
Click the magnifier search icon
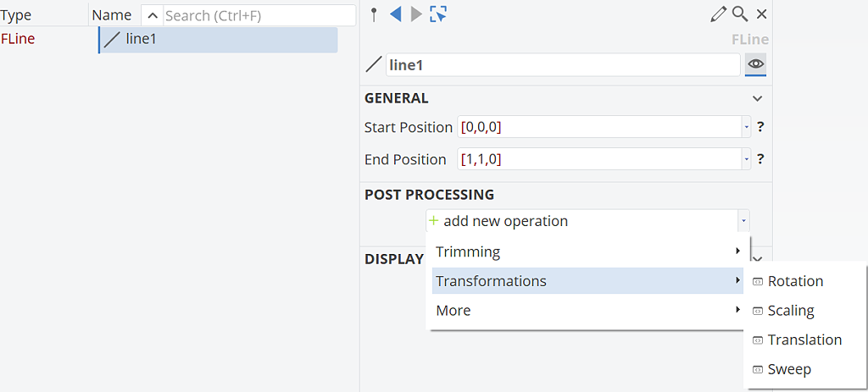tap(739, 14)
